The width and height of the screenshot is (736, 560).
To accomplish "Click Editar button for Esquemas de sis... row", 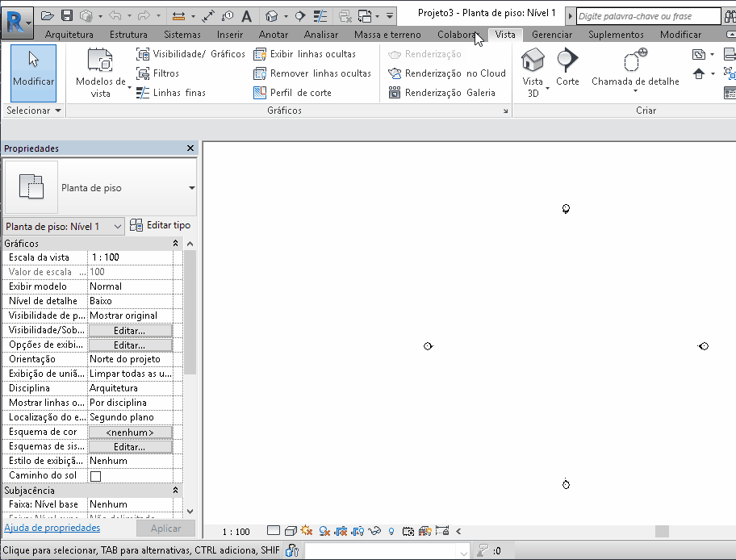I will (130, 447).
